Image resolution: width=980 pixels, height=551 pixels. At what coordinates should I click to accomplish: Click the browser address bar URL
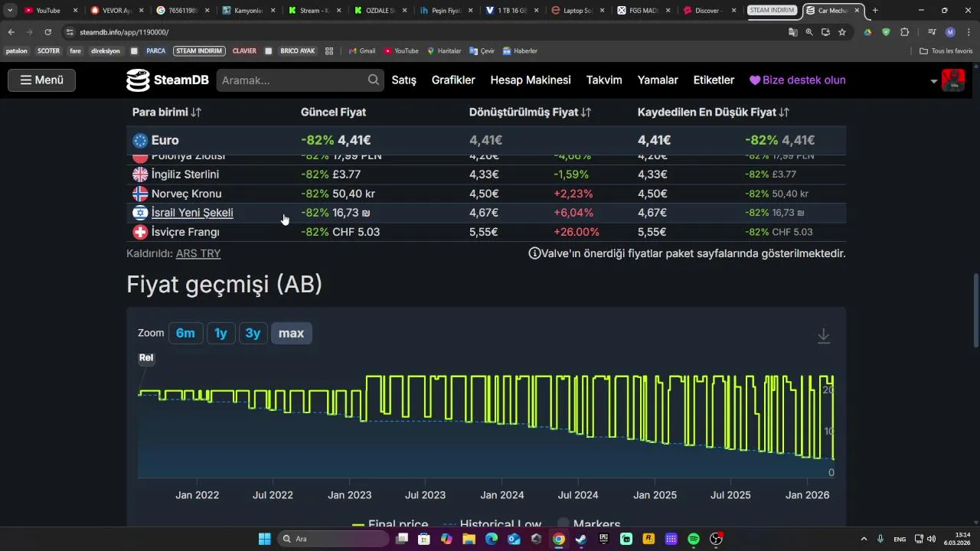click(x=124, y=32)
